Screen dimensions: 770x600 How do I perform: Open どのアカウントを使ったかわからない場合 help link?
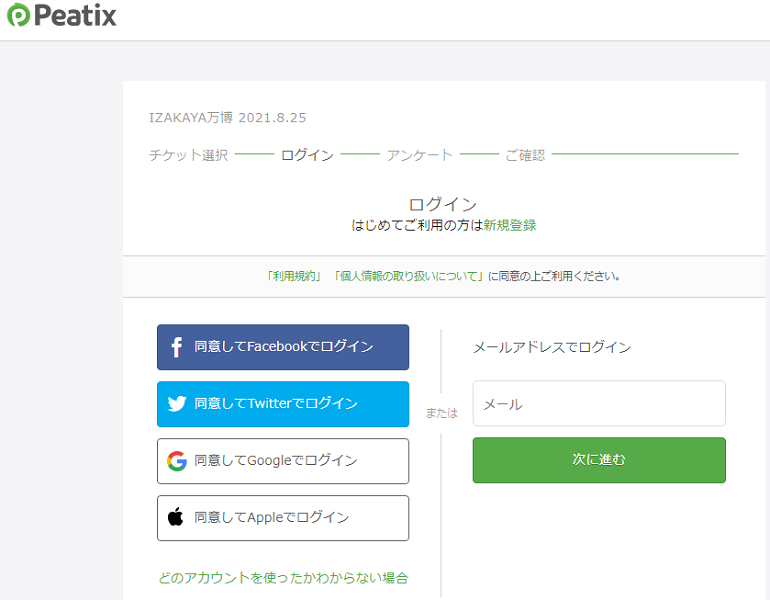283,578
